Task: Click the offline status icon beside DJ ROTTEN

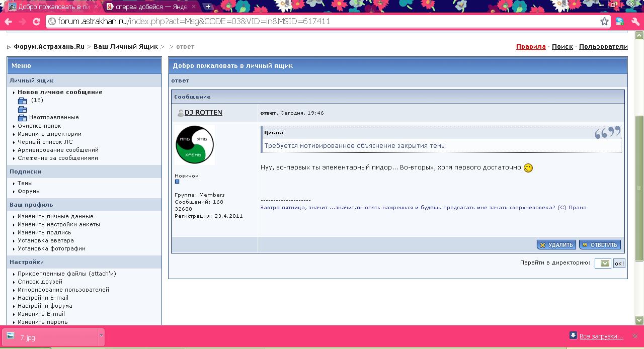Action: click(180, 113)
